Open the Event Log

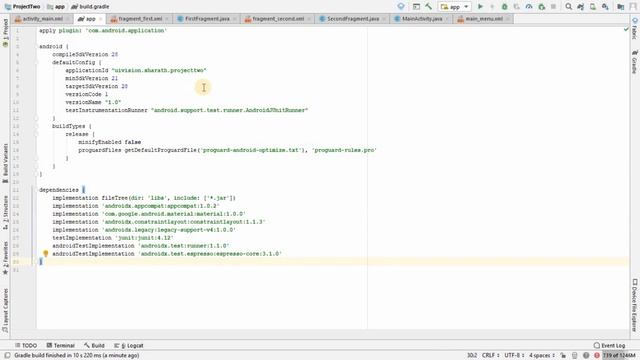coord(609,345)
